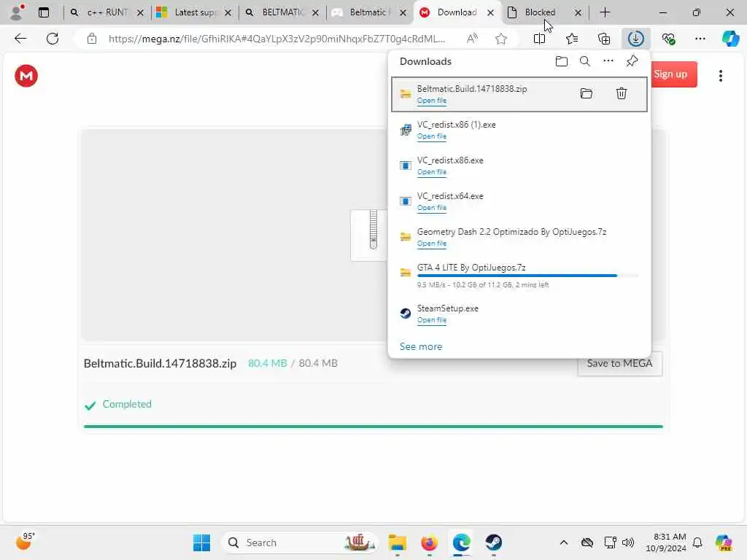Open the Favorites list

(x=572, y=39)
